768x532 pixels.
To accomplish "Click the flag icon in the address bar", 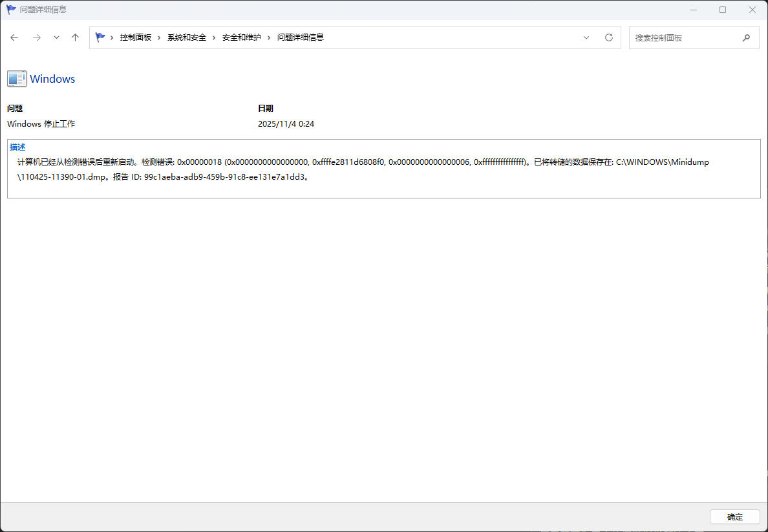I will coord(100,37).
